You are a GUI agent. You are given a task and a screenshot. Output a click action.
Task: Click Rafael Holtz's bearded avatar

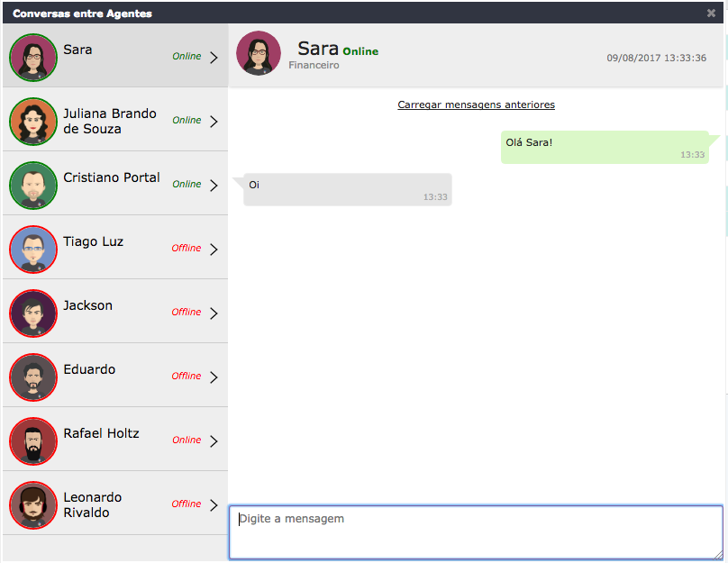[x=33, y=440]
